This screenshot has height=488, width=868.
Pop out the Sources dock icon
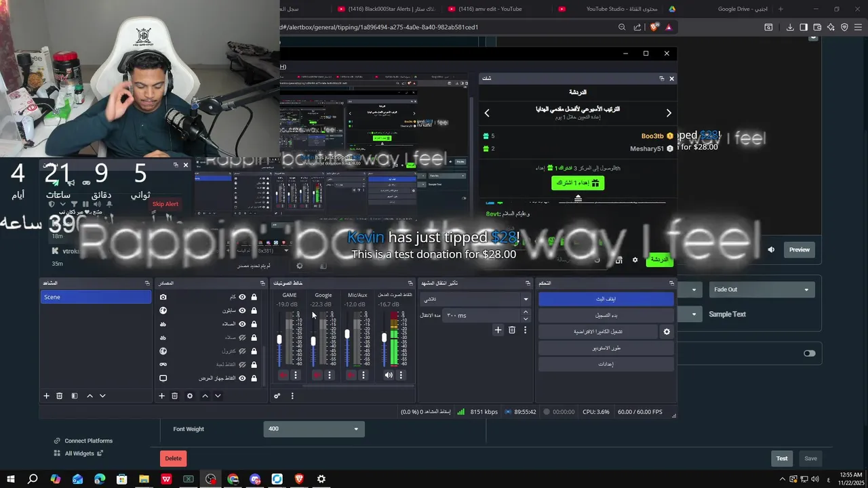[x=262, y=283]
